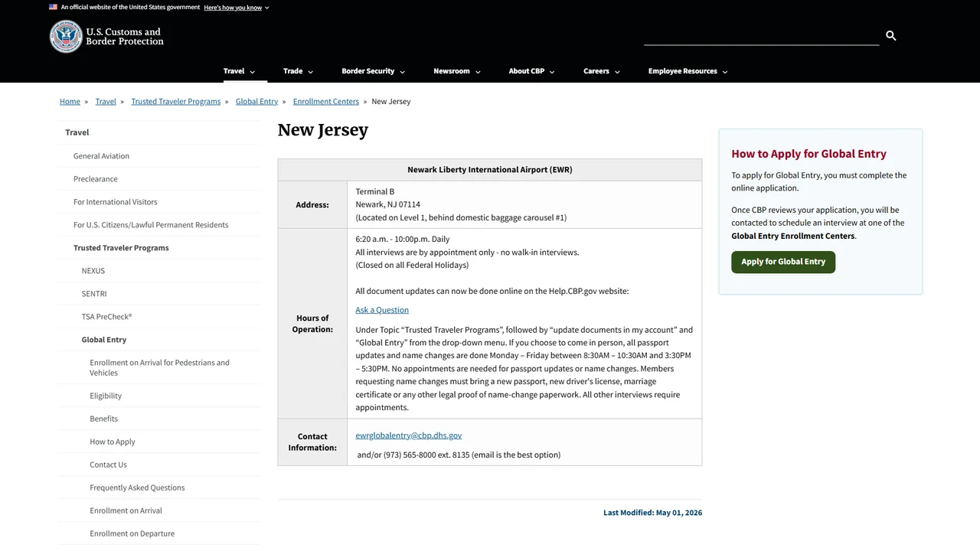
Task: Open the Border Security dropdown
Action: click(x=373, y=71)
